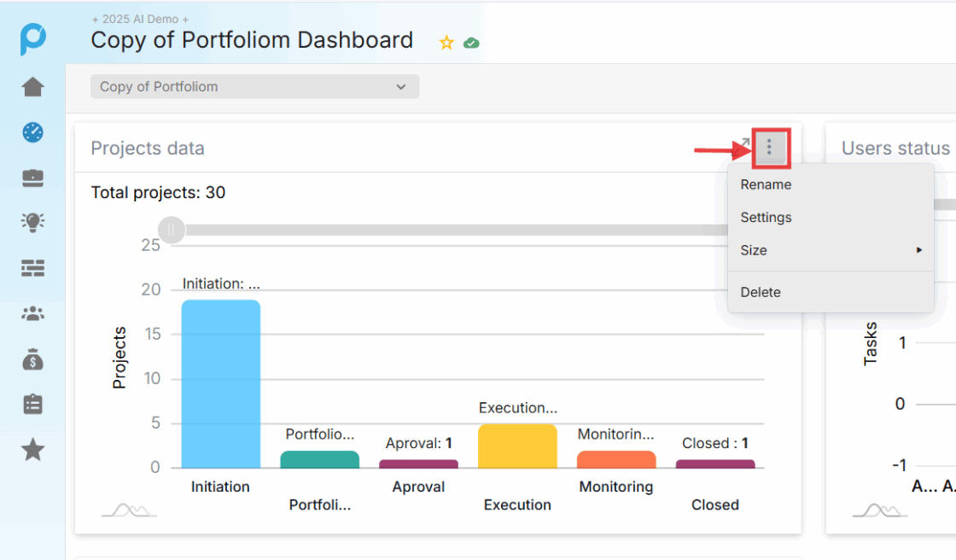Click the Portfoliom logo icon

pos(32,39)
